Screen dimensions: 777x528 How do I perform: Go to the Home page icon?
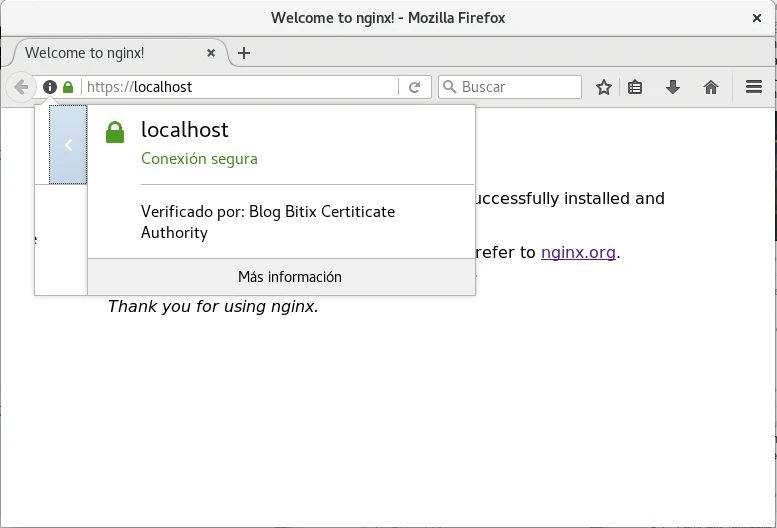pos(711,87)
